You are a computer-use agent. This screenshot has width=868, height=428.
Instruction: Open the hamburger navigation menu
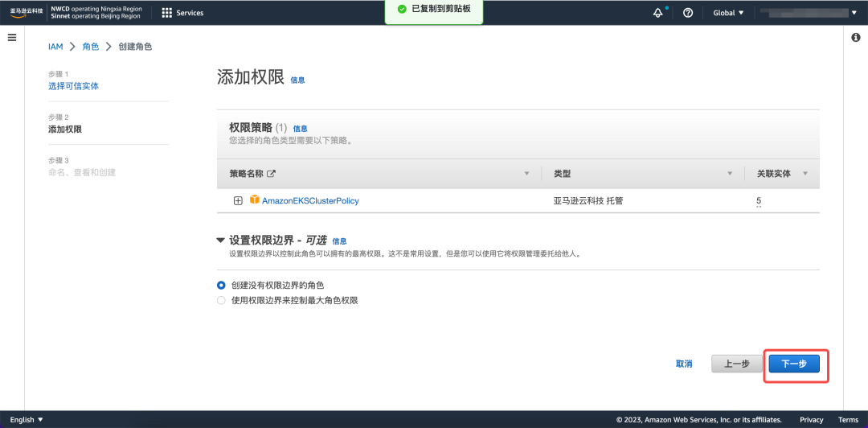[12, 38]
